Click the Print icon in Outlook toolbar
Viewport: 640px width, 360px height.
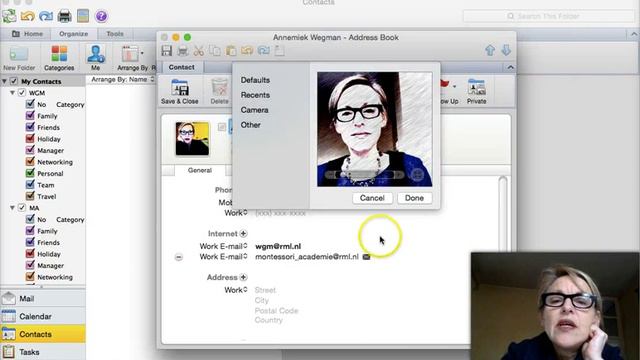pos(64,16)
